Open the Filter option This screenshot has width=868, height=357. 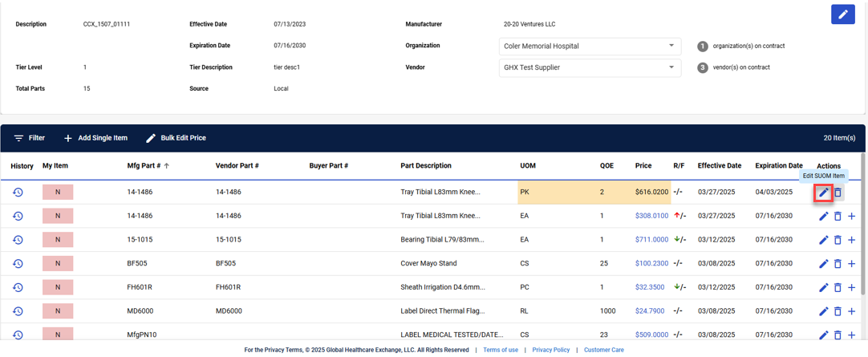tap(30, 138)
